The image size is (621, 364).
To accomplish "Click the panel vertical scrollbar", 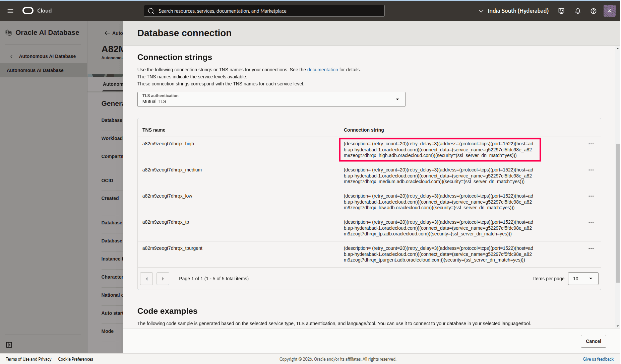I will (x=618, y=213).
